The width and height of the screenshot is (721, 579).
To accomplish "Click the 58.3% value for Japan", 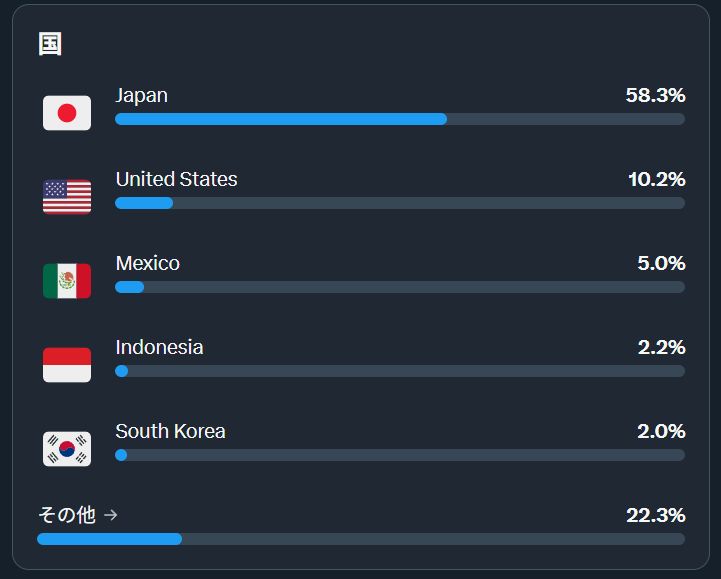I will click(x=655, y=96).
